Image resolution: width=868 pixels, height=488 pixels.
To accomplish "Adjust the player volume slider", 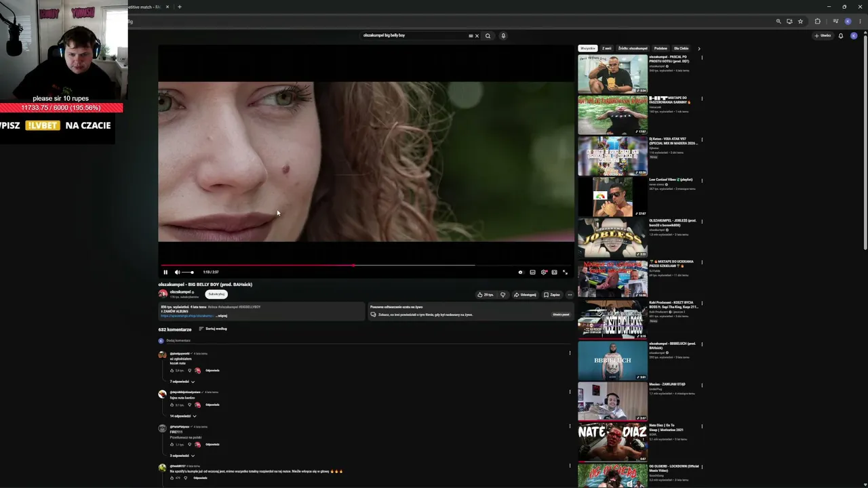I will (188, 272).
